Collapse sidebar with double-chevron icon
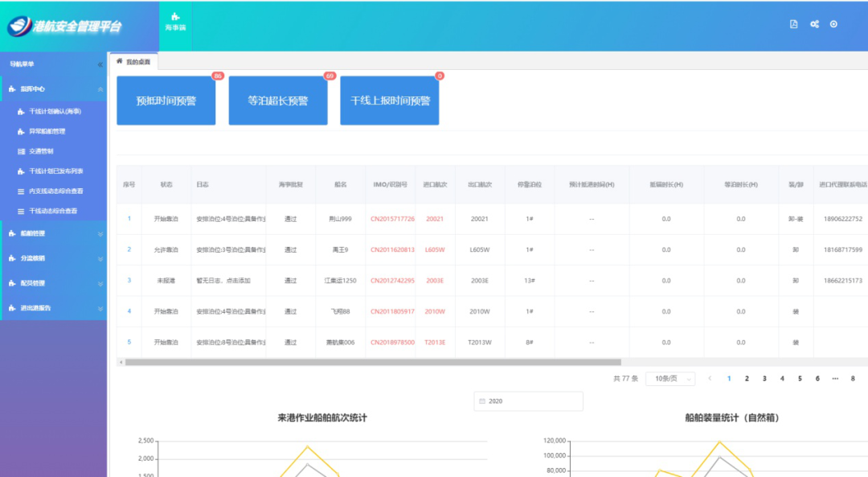 (100, 64)
